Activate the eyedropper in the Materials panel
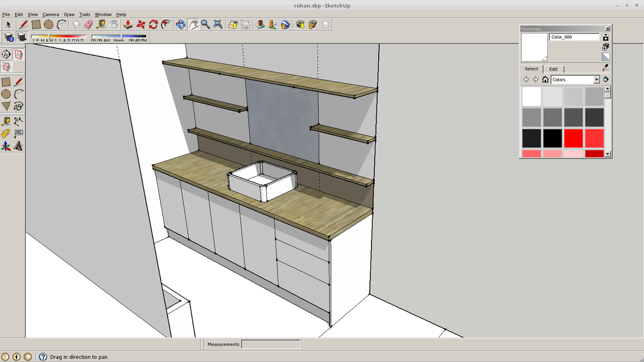 point(605,68)
